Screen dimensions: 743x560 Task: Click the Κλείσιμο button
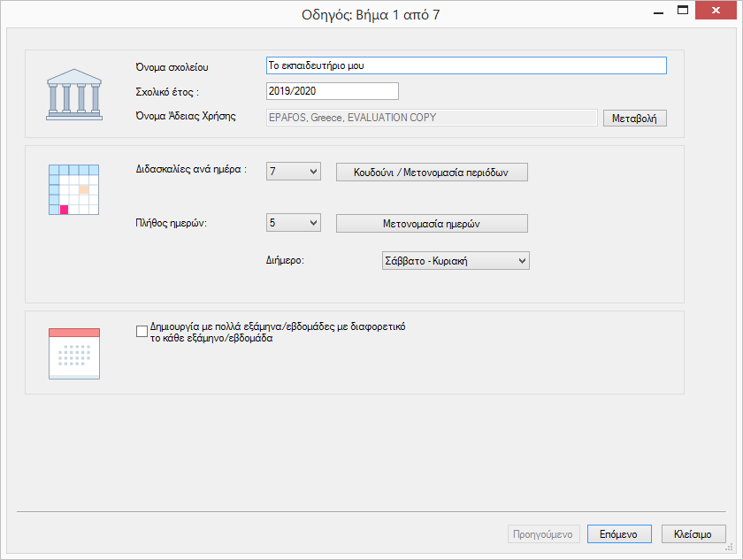point(693,534)
